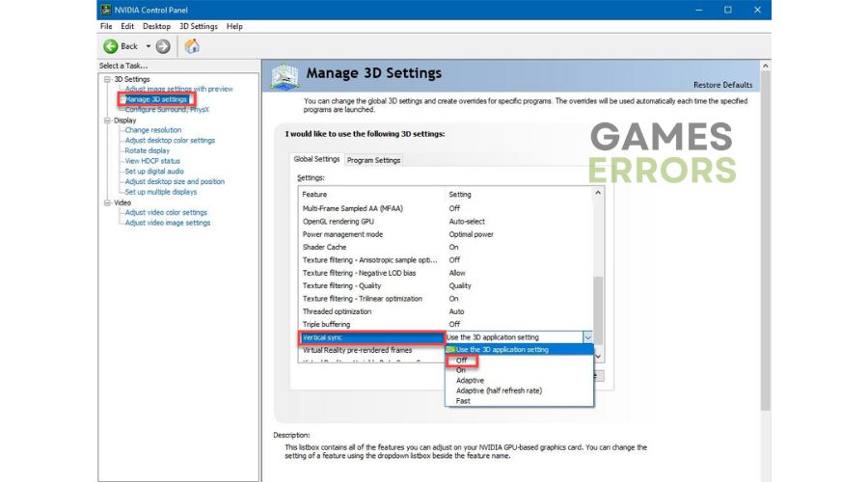
Task: Select Texture filtering - Negative LOD bias
Action: (x=446, y=273)
